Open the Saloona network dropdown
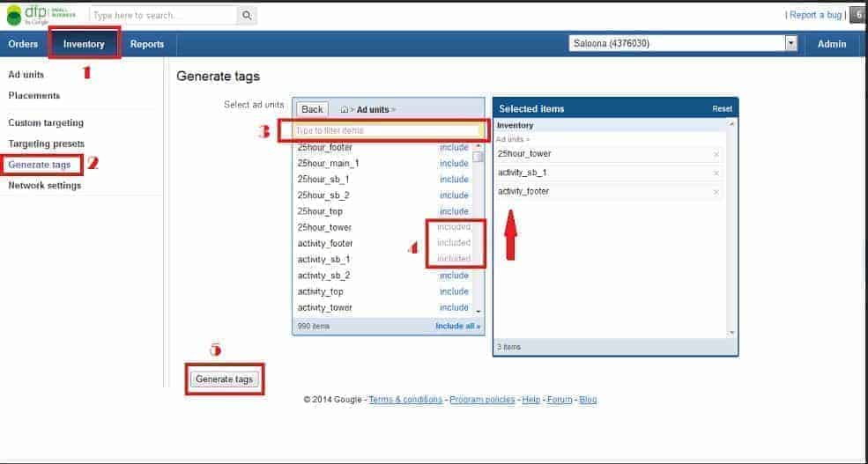 click(x=791, y=43)
